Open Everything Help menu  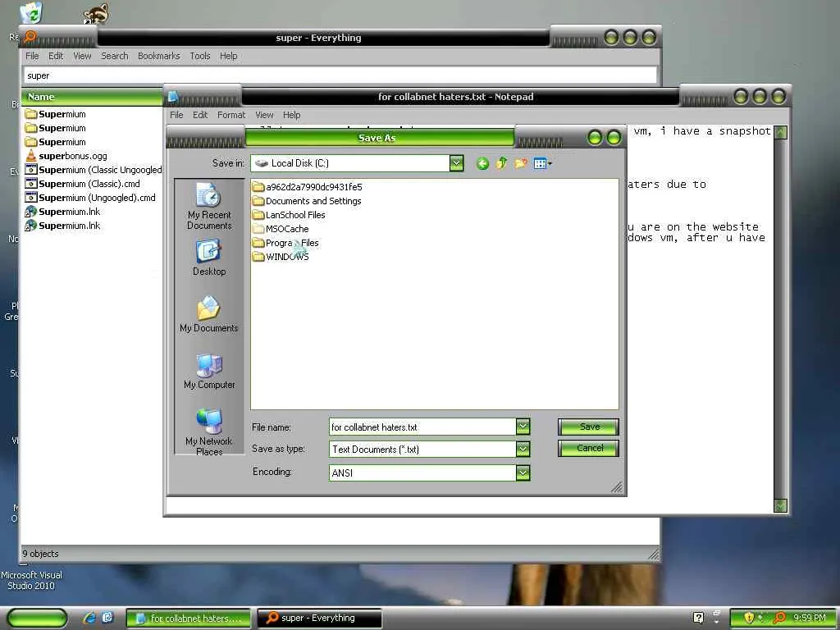pos(228,56)
